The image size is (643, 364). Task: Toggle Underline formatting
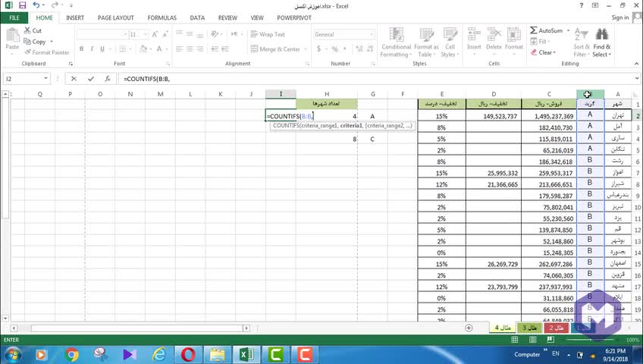(102, 49)
